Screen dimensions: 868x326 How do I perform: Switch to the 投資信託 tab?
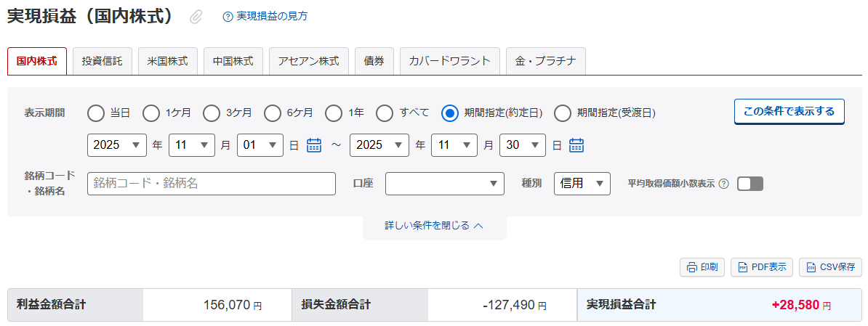103,62
